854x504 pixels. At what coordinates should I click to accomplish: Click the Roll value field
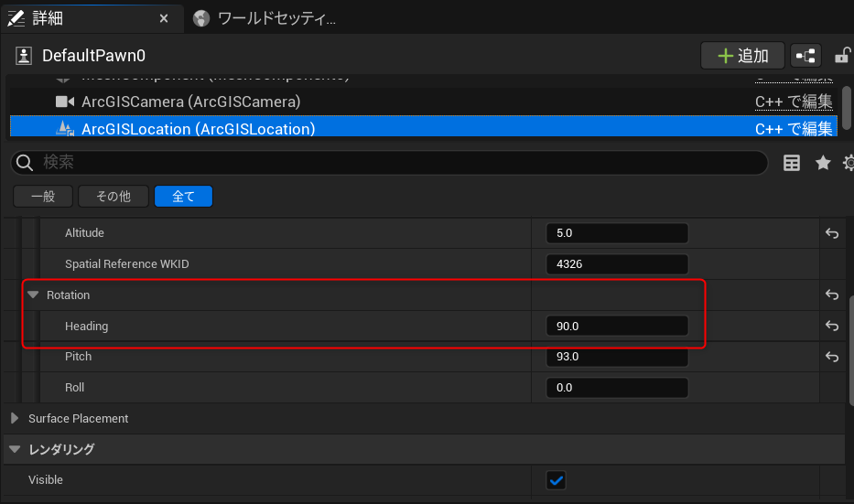click(617, 388)
